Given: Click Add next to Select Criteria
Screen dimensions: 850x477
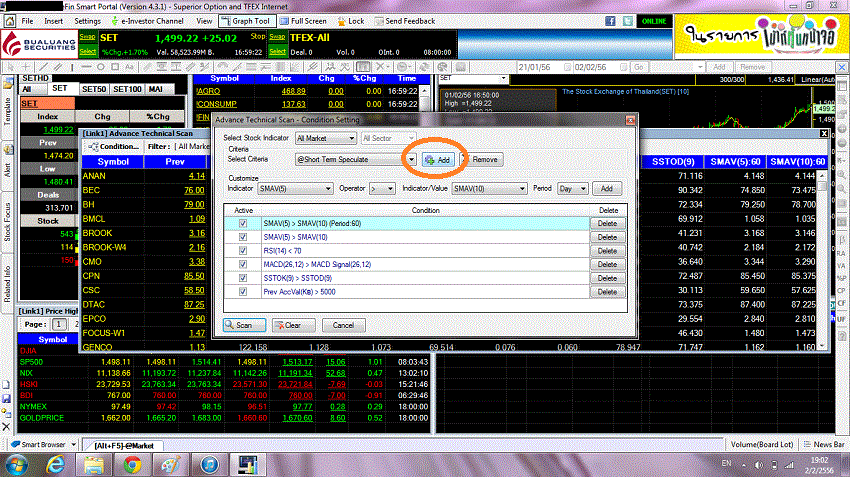Looking at the screenshot, I should point(438,160).
